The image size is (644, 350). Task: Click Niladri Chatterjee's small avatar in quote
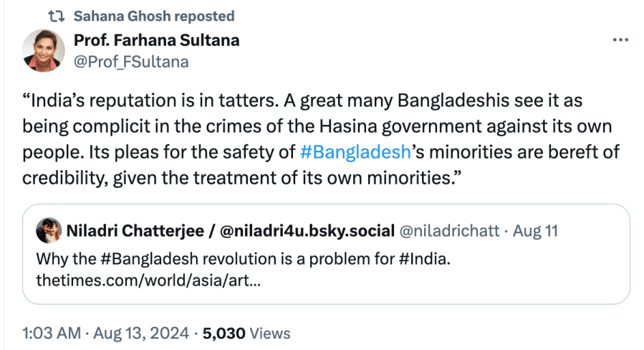46,231
